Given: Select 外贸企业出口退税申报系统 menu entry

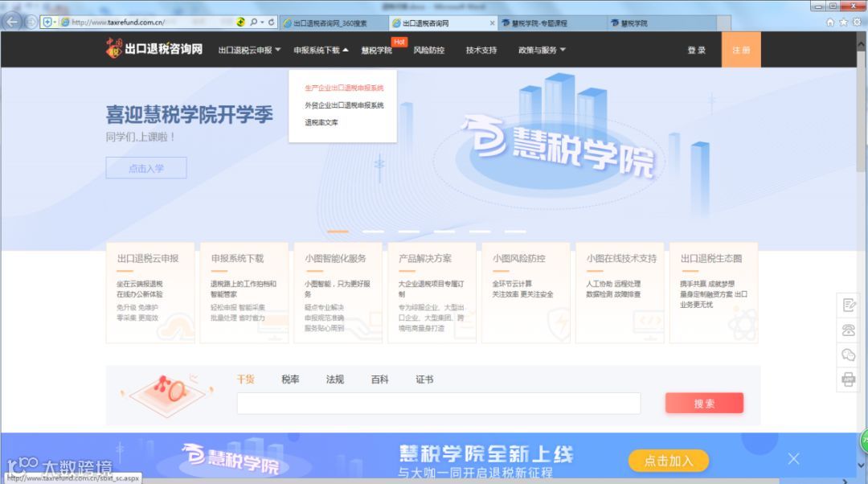Looking at the screenshot, I should 344,105.
